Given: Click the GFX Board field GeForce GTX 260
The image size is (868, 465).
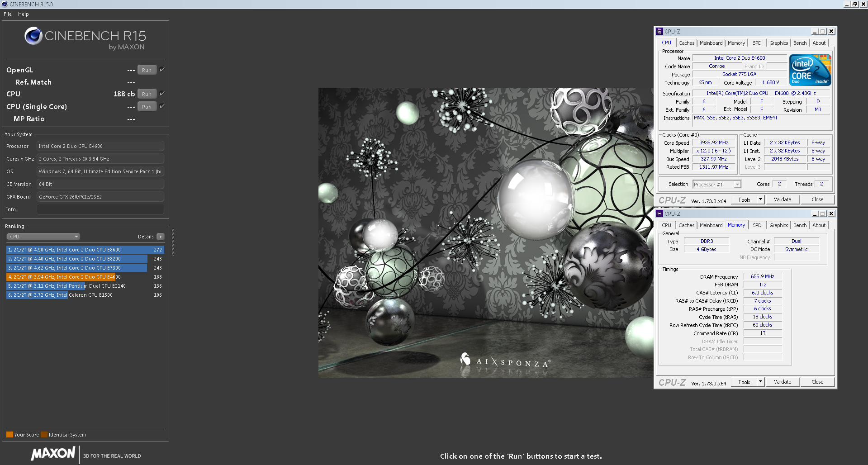Looking at the screenshot, I should point(100,197).
